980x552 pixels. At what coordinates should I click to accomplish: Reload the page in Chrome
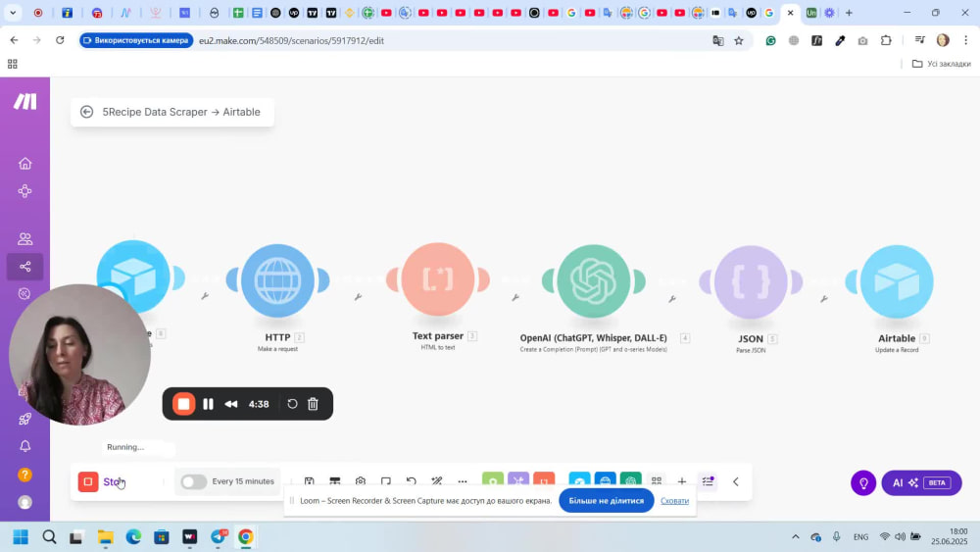pos(60,40)
